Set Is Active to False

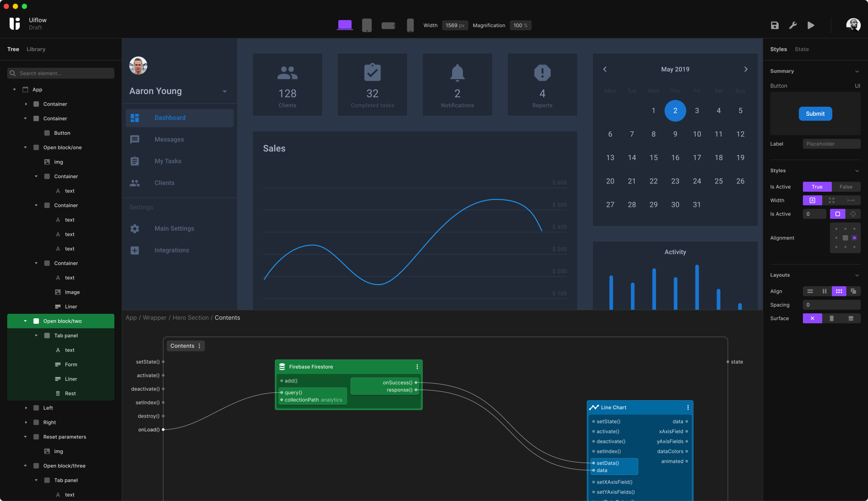[846, 187]
